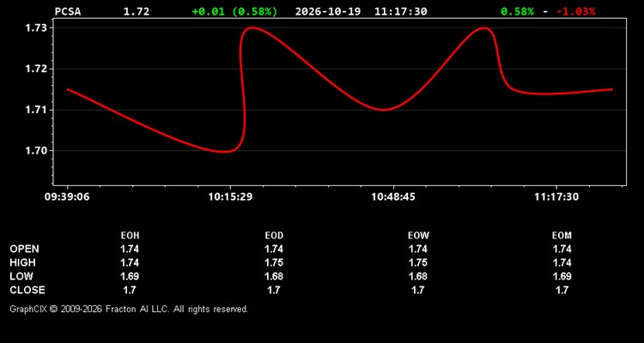The height and width of the screenshot is (343, 644).
Task: Click the 10:15:29 time axis label
Action: click(230, 197)
